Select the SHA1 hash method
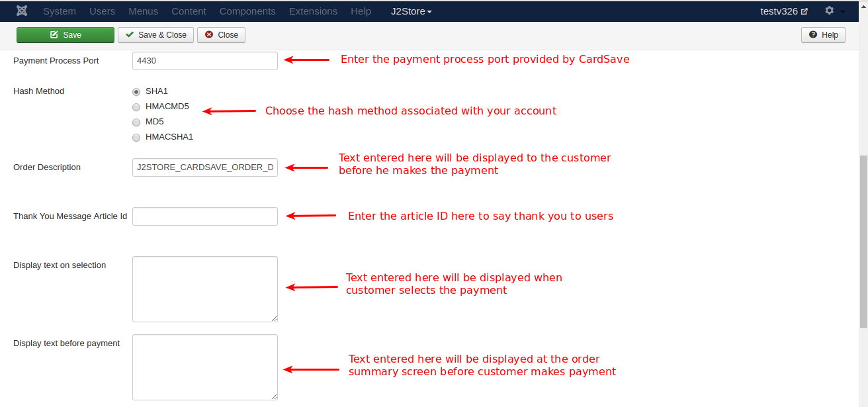The width and height of the screenshot is (868, 407). coord(136,91)
